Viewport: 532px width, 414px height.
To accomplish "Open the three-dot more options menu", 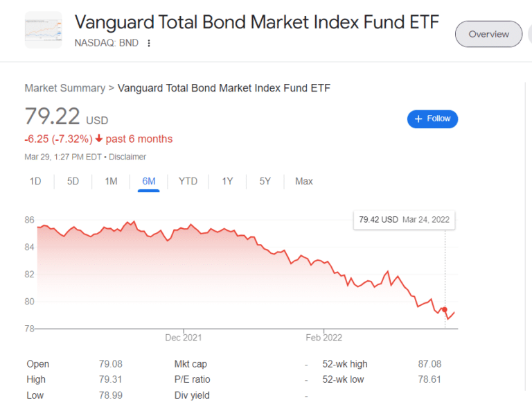I will pyautogui.click(x=149, y=43).
